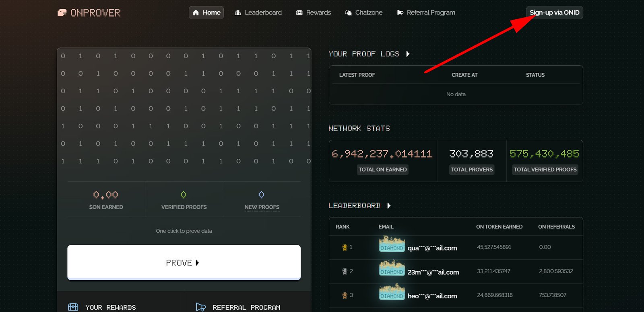Click Sign-up via ONID button
This screenshot has width=644, height=312.
pos(554,13)
